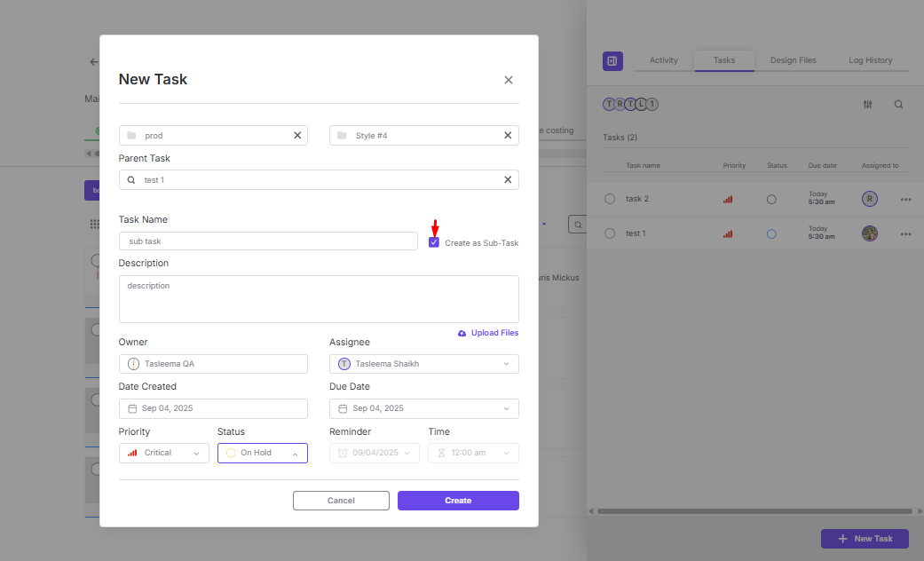Click the Create button
The height and width of the screenshot is (561, 924).
tap(458, 501)
